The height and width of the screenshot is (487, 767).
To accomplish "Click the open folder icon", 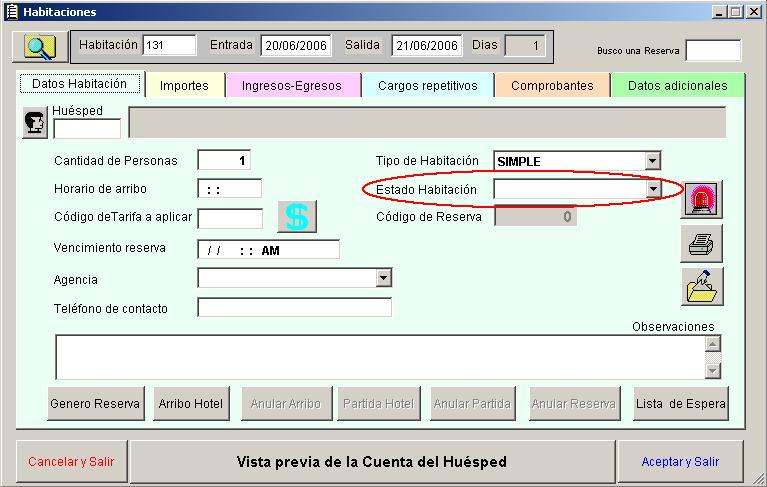I will pyautogui.click(x=701, y=287).
